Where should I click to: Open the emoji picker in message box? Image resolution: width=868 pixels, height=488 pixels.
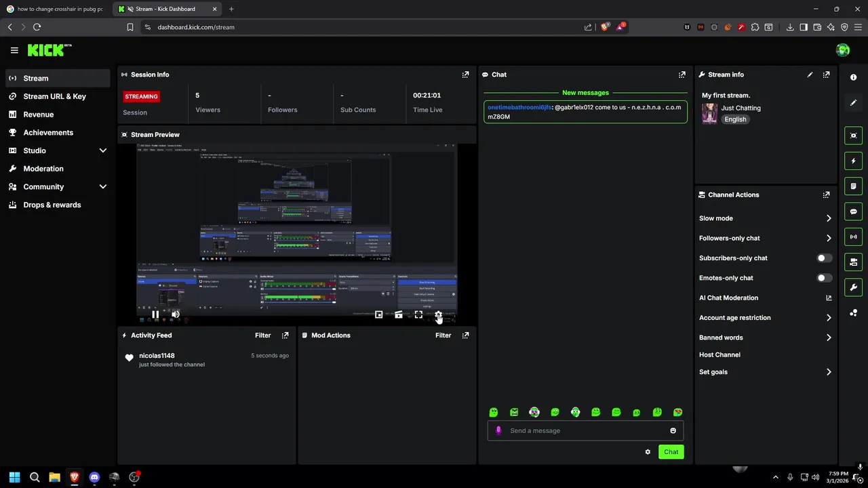(673, 430)
